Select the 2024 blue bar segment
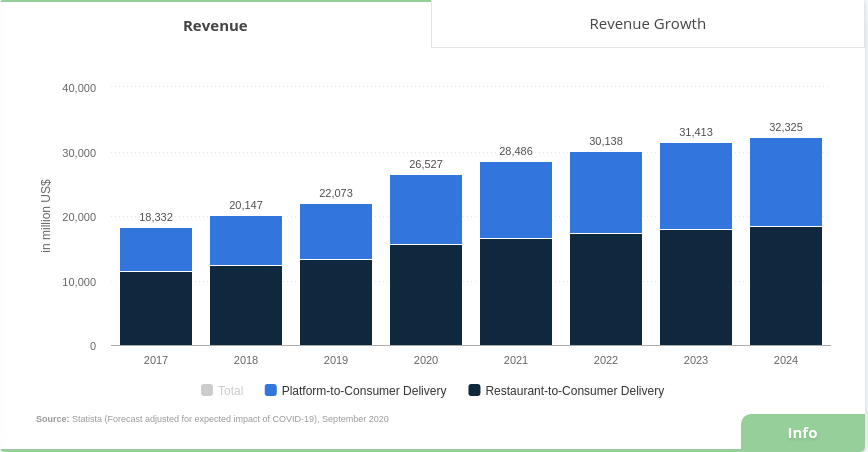Image resolution: width=868 pixels, height=452 pixels. [786, 182]
